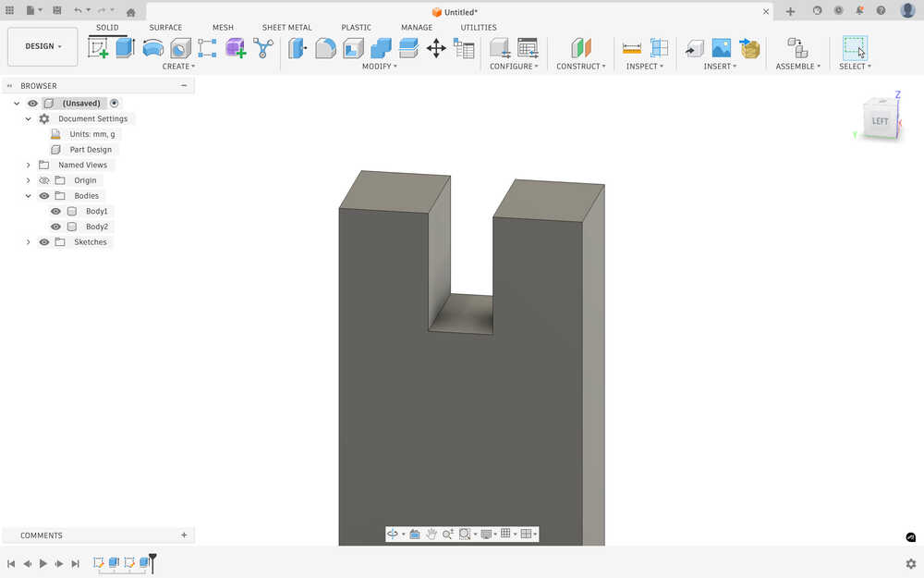
Task: Toggle visibility of the Unsaved root component
Action: pos(32,104)
